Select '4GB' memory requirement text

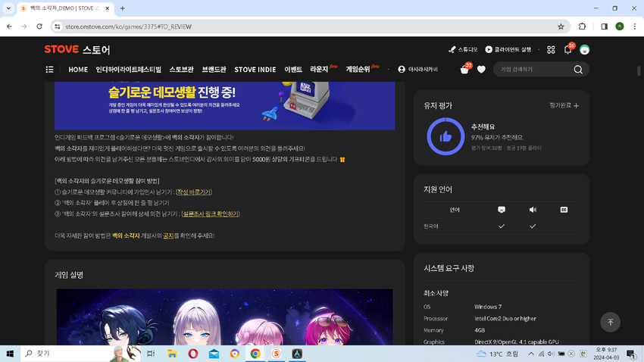480,330
